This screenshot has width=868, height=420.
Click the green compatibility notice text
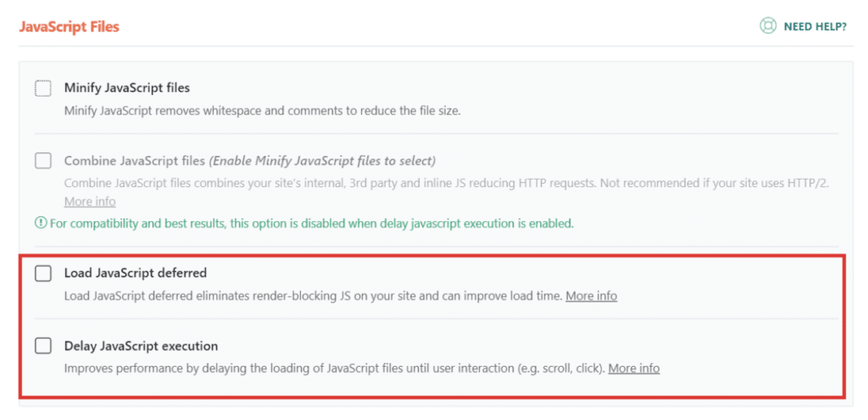pyautogui.click(x=312, y=224)
